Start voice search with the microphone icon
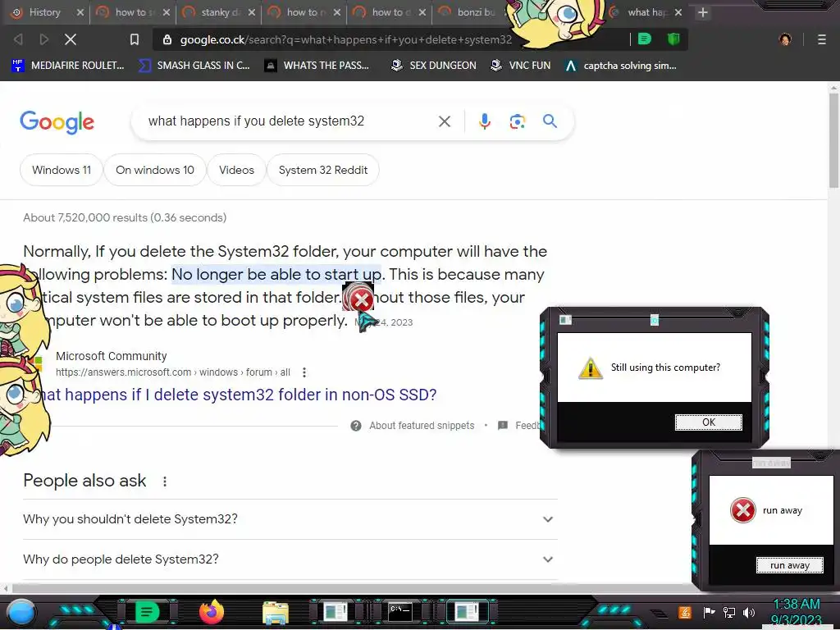This screenshot has height=630, width=840. [484, 121]
